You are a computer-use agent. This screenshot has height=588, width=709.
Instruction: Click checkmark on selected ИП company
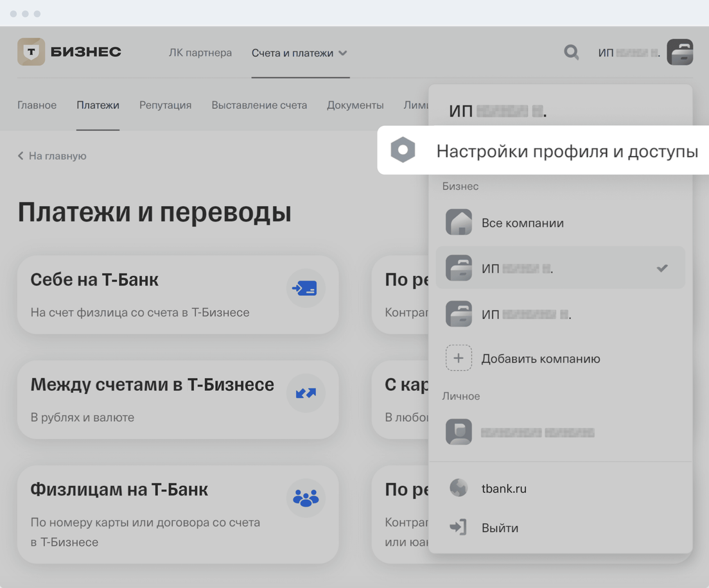[x=662, y=268]
